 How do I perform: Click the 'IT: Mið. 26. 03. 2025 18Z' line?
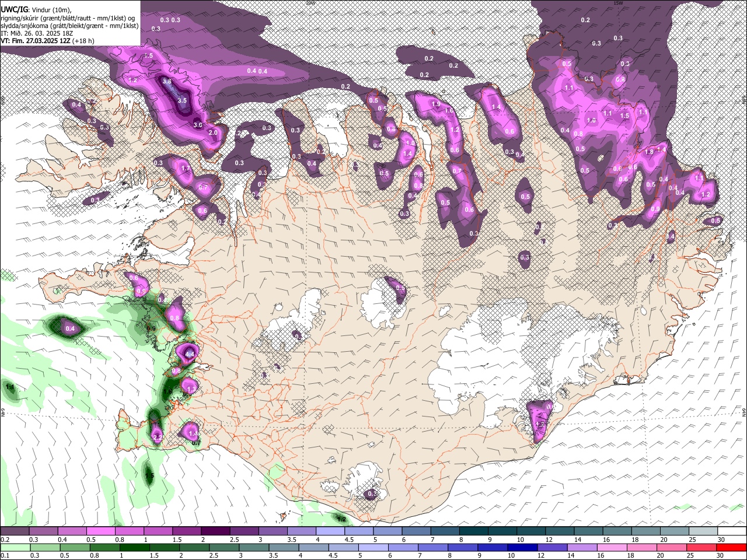coord(36,33)
